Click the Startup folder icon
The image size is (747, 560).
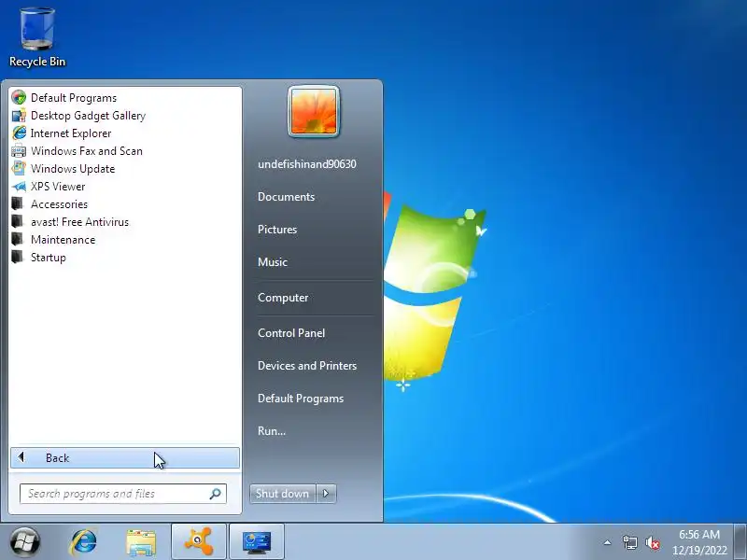18,258
